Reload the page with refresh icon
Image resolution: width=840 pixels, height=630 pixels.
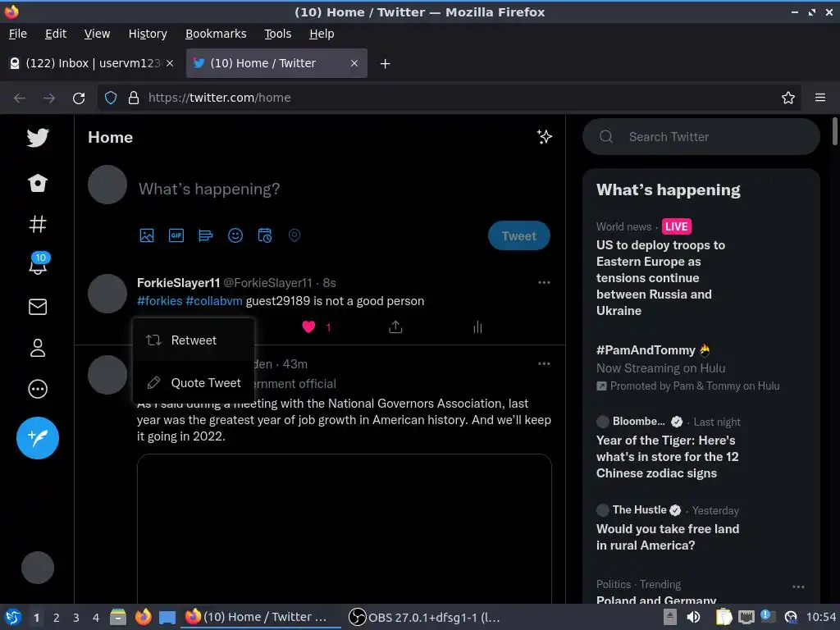79,98
